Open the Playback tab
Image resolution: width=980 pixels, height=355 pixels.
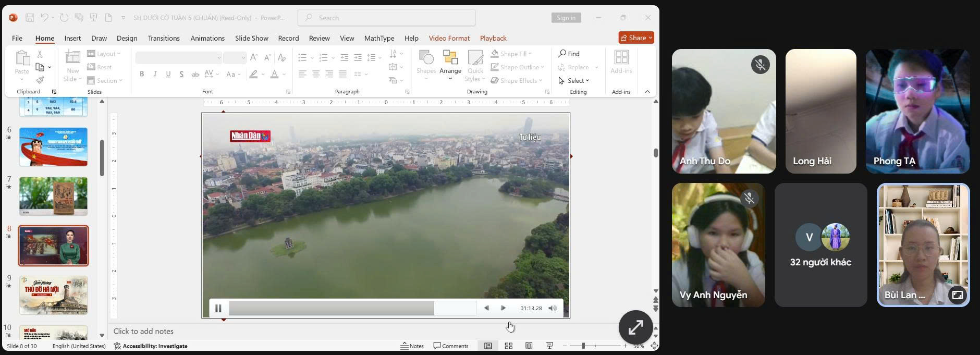pyautogui.click(x=493, y=38)
